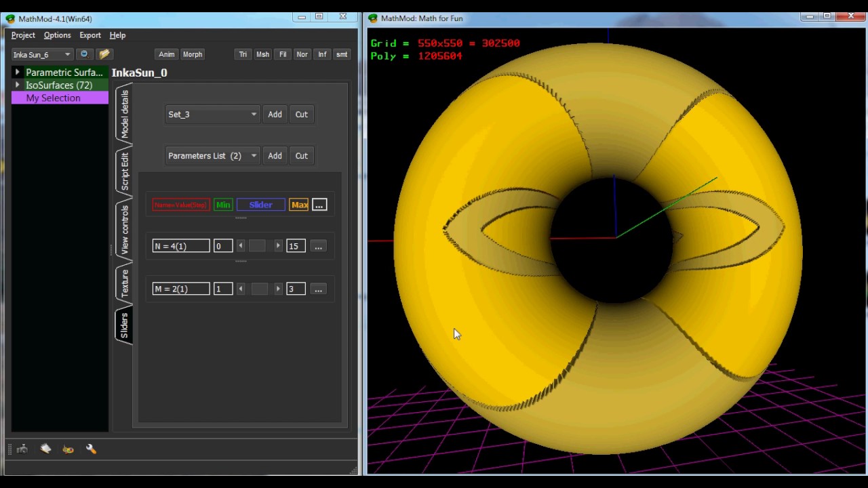Toggle the Tri triangles display button
This screenshot has height=488, width=868.
pos(243,54)
